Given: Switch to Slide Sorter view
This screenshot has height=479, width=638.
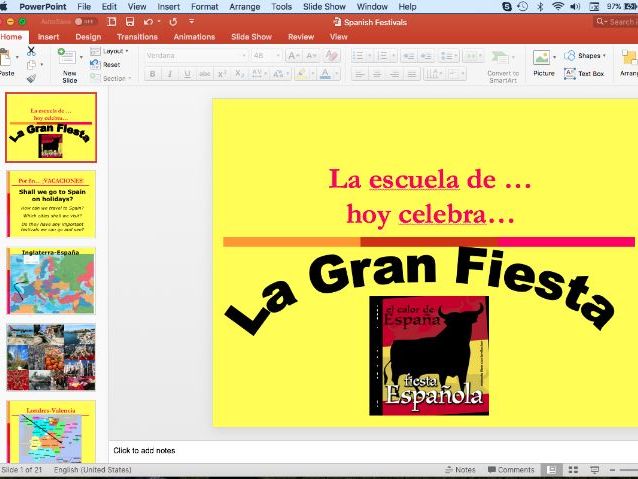Looking at the screenshot, I should tap(573, 470).
